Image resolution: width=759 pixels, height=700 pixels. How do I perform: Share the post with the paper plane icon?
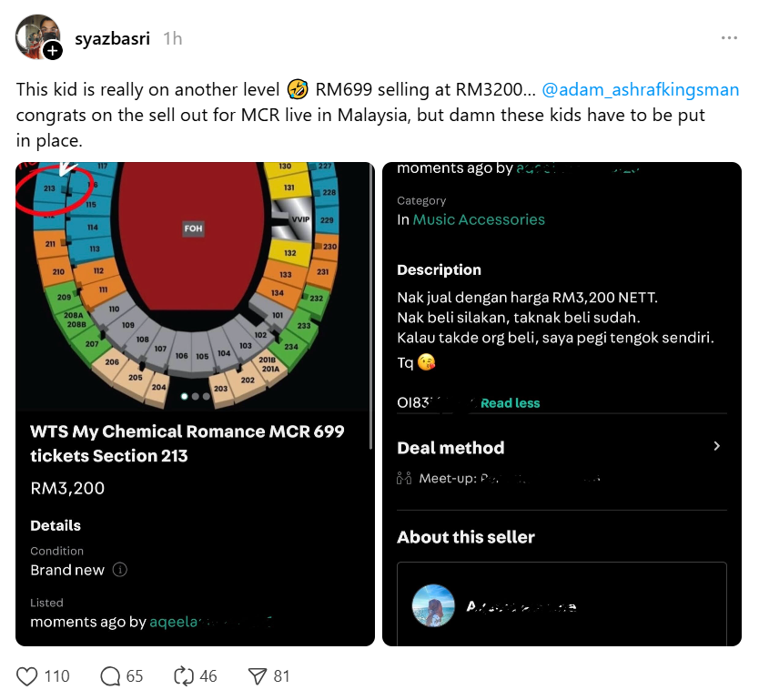click(x=258, y=676)
